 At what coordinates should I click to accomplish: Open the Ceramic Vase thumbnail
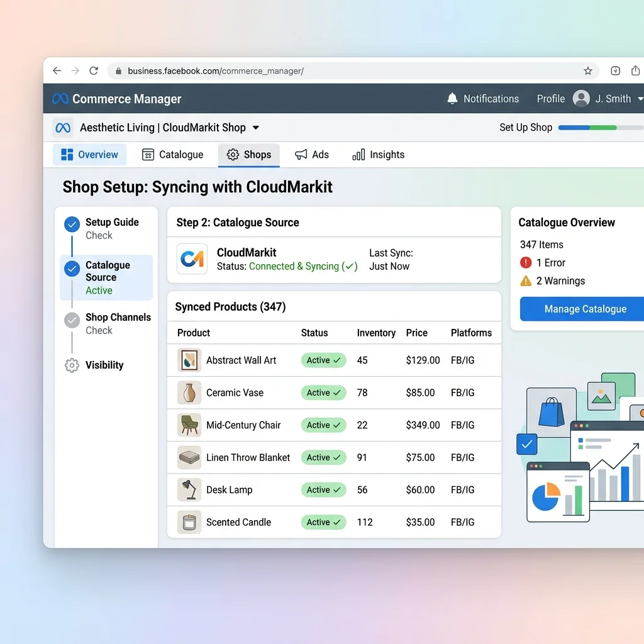tap(189, 392)
